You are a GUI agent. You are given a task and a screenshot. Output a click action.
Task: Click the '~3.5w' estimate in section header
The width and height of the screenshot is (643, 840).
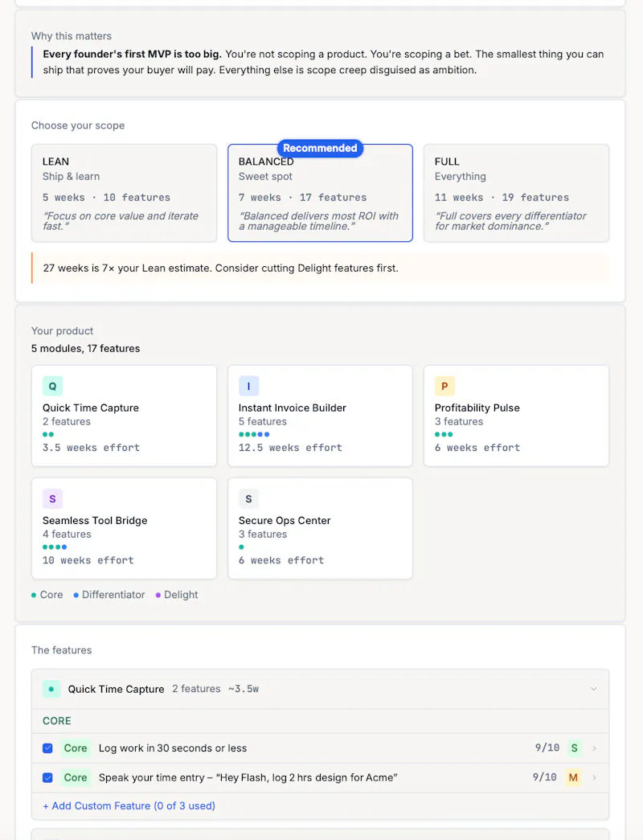coord(244,689)
